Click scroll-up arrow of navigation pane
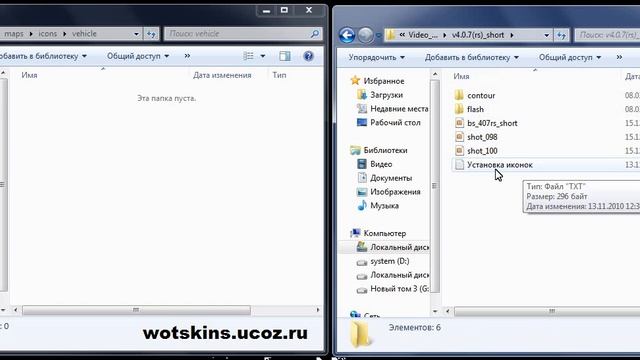Screen dimensions: 640x360 point(435,74)
